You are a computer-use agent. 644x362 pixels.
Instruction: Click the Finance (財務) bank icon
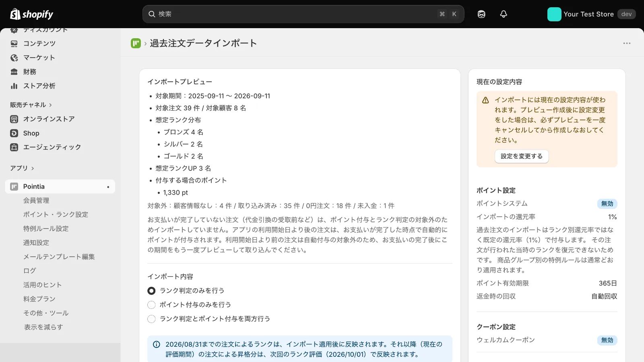(x=14, y=72)
